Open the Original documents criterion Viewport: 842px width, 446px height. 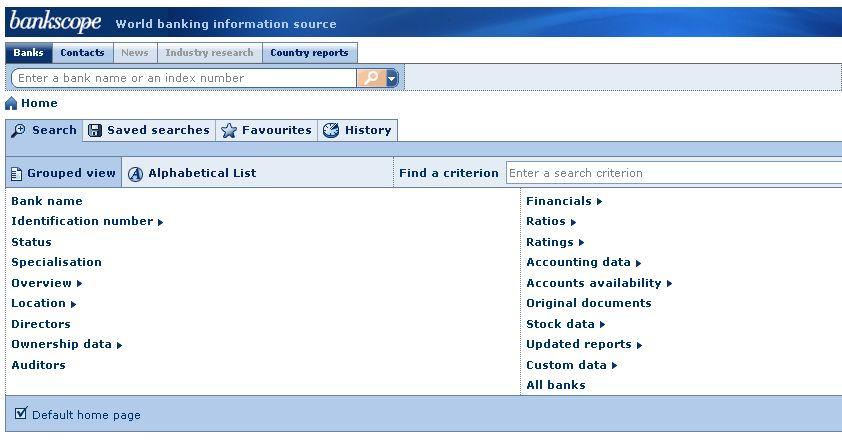tap(589, 303)
